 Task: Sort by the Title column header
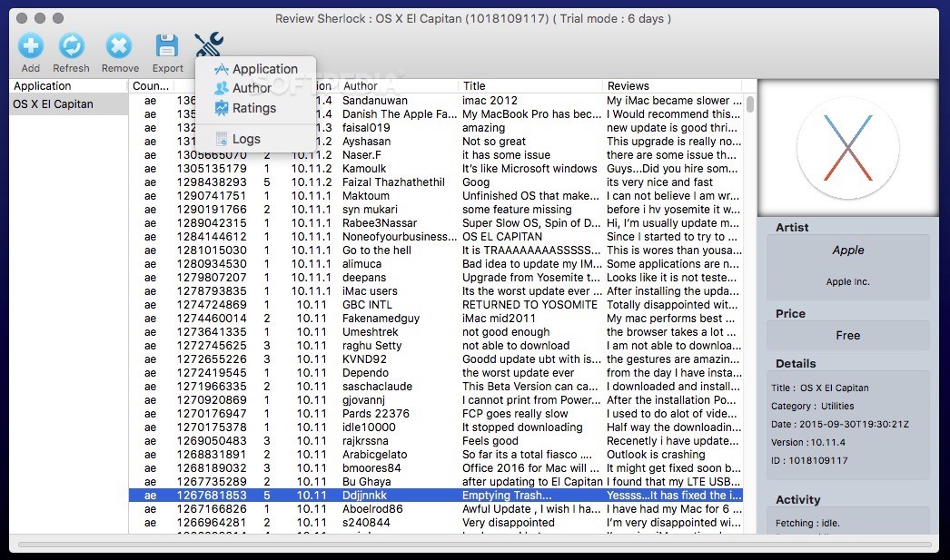(x=530, y=86)
